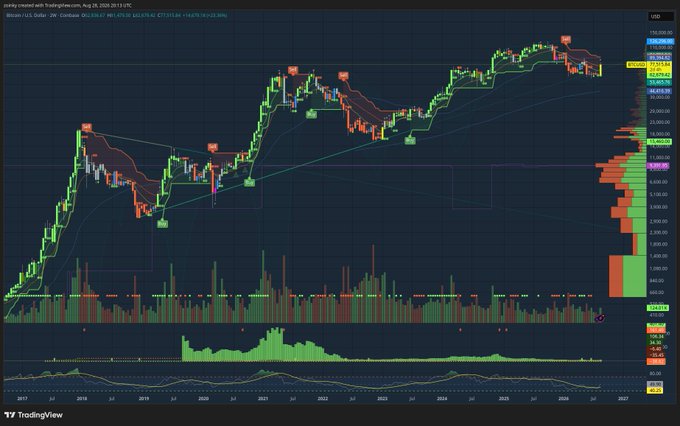Select the 126,296.00 blue price label
Screen dimensions: 680x426
tap(660, 41)
